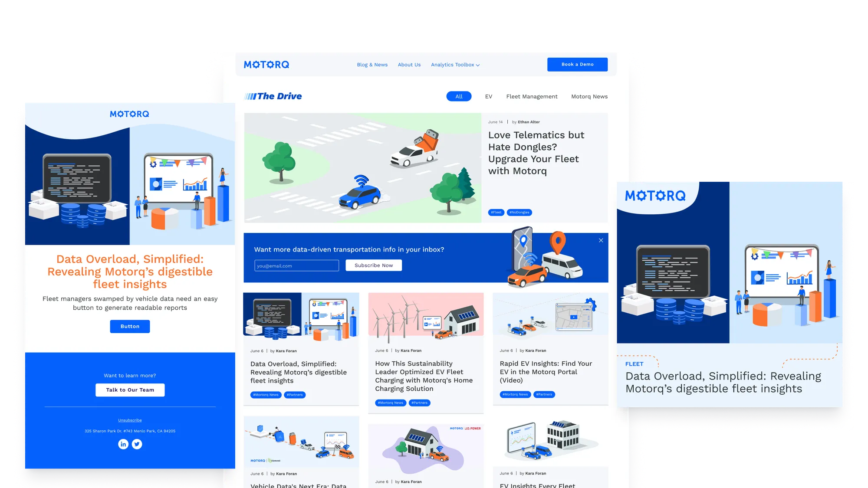868x488 pixels.
Task: Click the Subscribe Now button
Action: (374, 265)
